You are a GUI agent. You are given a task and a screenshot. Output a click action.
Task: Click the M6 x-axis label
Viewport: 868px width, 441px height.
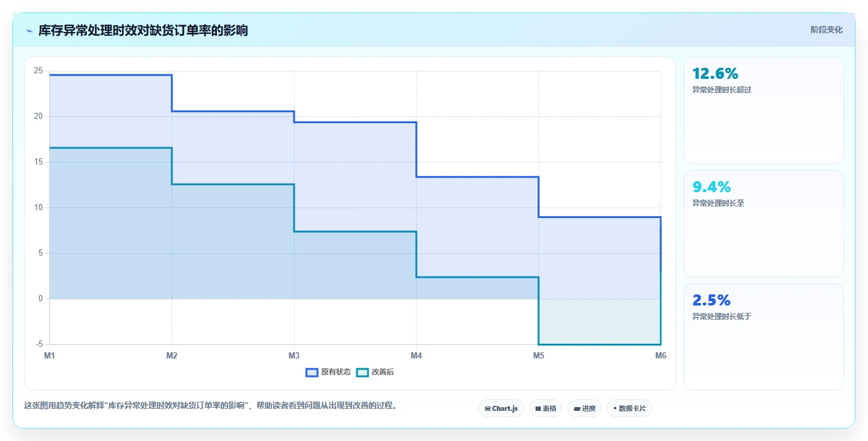660,355
